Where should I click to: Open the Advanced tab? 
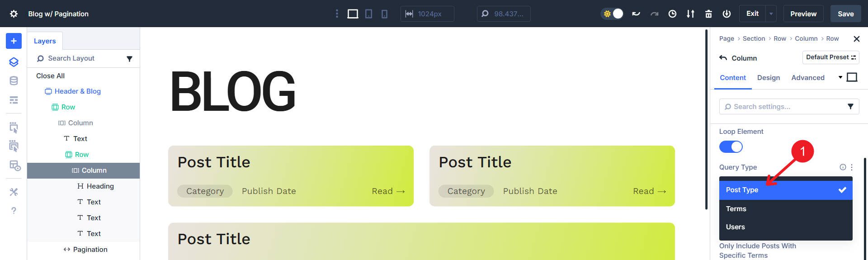[808, 78]
